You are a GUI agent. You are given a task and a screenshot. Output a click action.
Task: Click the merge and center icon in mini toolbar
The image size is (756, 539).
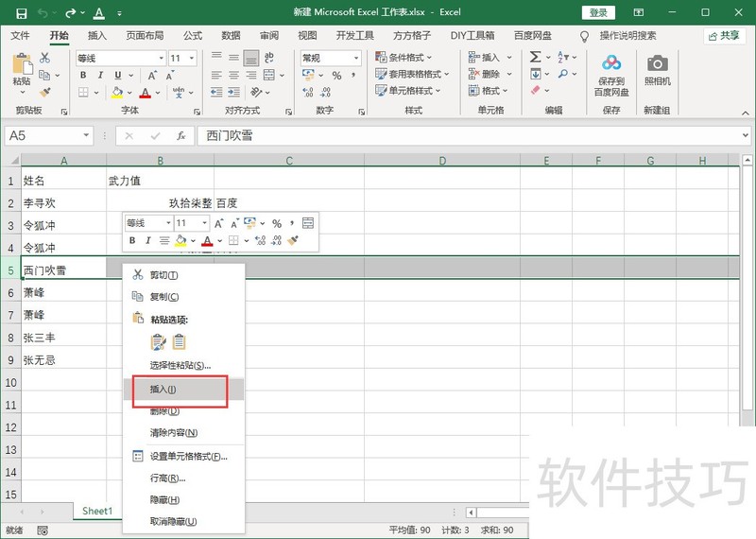tap(307, 223)
